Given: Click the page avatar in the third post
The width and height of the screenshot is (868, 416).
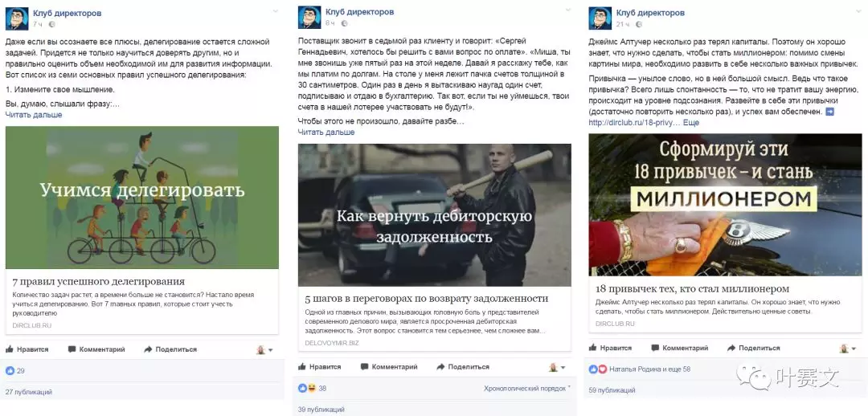Looking at the screenshot, I should 600,18.
